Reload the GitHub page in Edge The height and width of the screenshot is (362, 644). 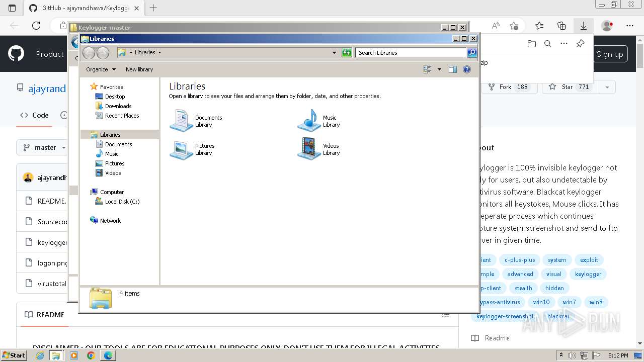tap(36, 26)
